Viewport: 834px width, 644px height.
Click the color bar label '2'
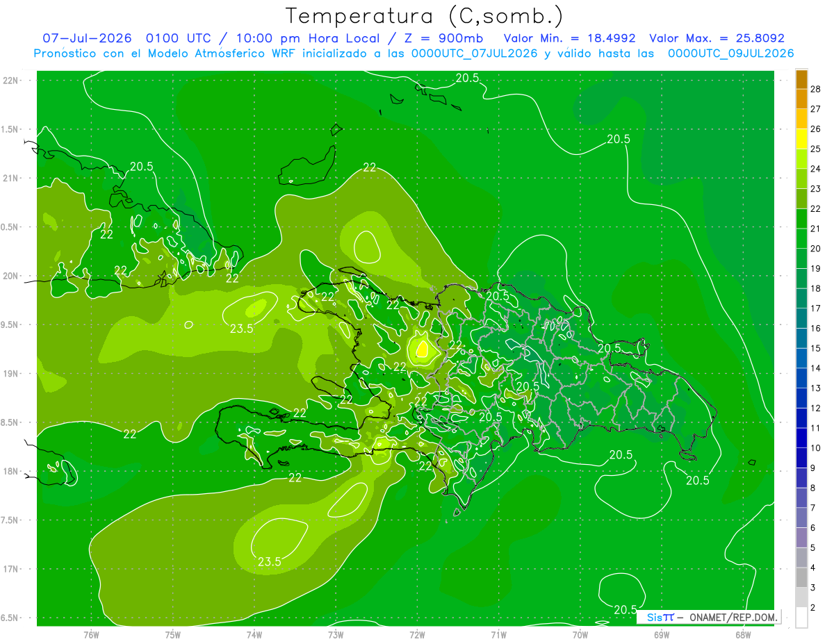pos(814,607)
